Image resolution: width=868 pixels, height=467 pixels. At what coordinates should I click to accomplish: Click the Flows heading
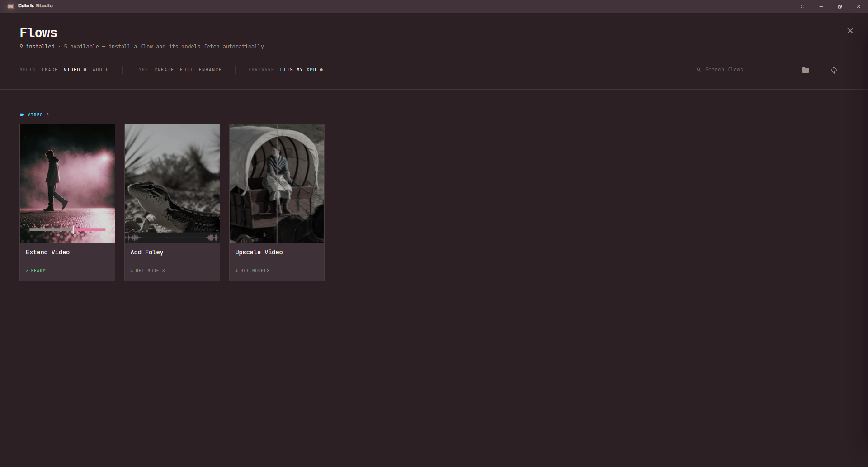(x=38, y=33)
